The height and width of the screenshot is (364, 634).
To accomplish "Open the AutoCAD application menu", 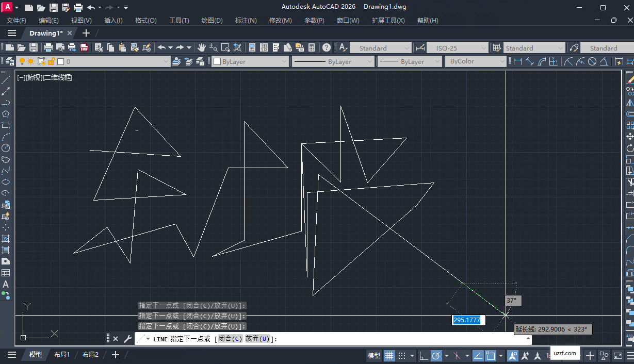I will (x=7, y=7).
